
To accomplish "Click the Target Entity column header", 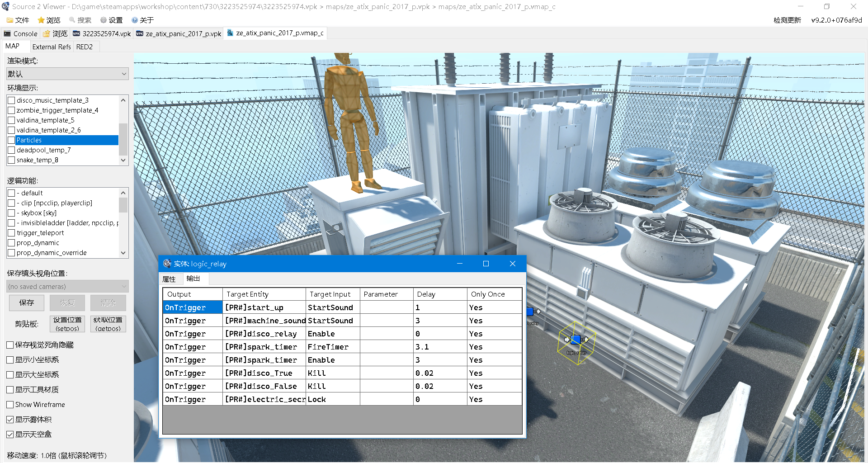I will [x=264, y=294].
